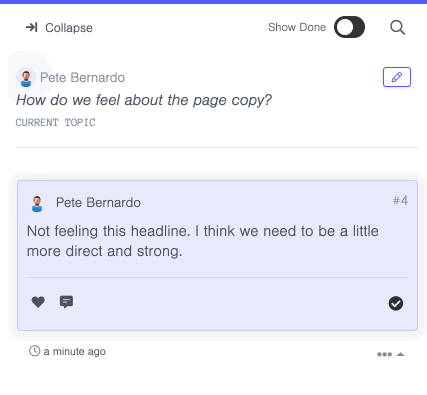The width and height of the screenshot is (427, 395).
Task: Select the 'Not feeling this headline' comment text
Action: pos(203,241)
